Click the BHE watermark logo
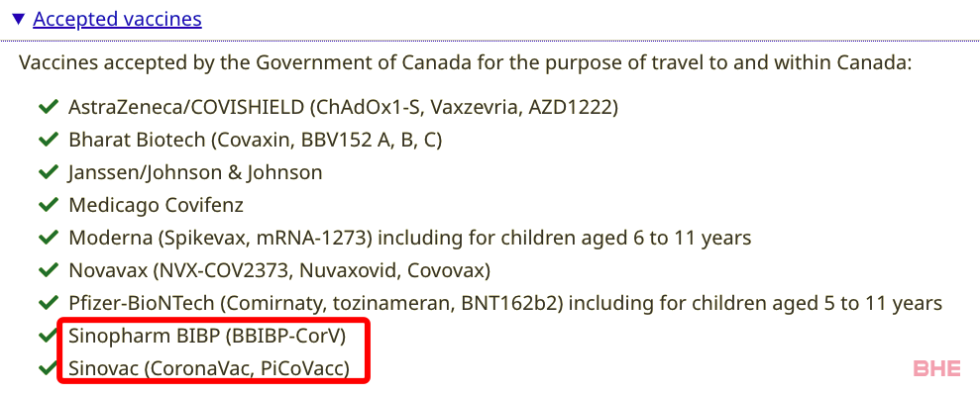Image resolution: width=980 pixels, height=396 pixels. click(936, 368)
